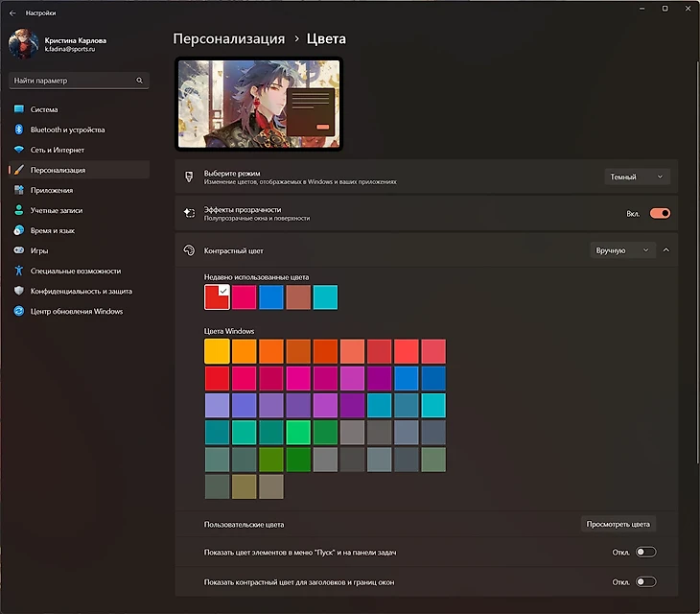Viewport: 700px width, 614px height.
Task: Enable accent color on Пуск and taskbar
Action: coord(645,553)
